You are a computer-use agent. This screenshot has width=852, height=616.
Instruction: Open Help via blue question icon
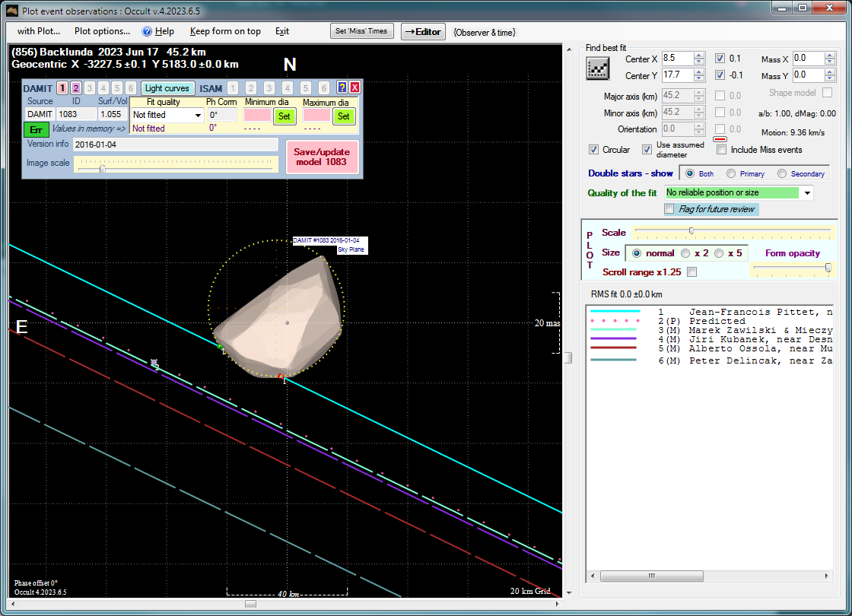pyautogui.click(x=147, y=31)
